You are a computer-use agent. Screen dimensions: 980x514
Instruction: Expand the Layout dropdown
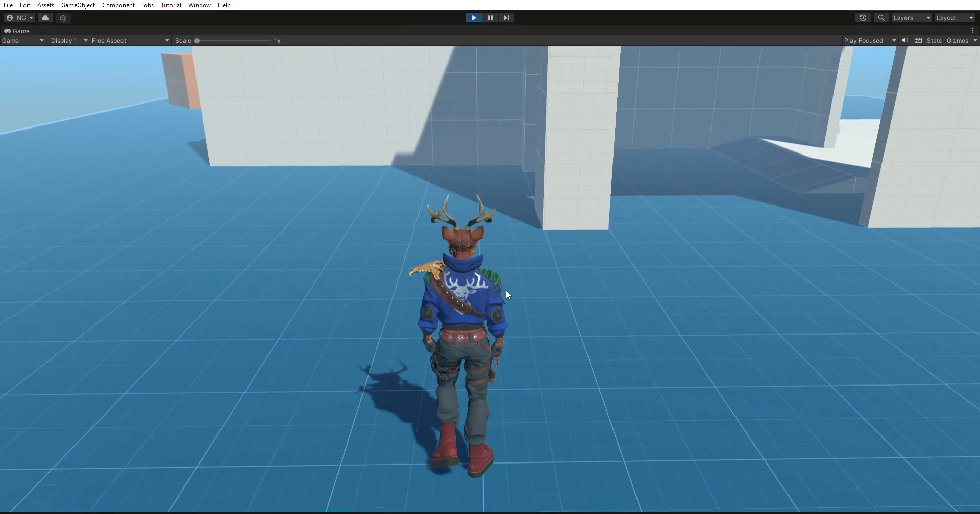tap(954, 18)
